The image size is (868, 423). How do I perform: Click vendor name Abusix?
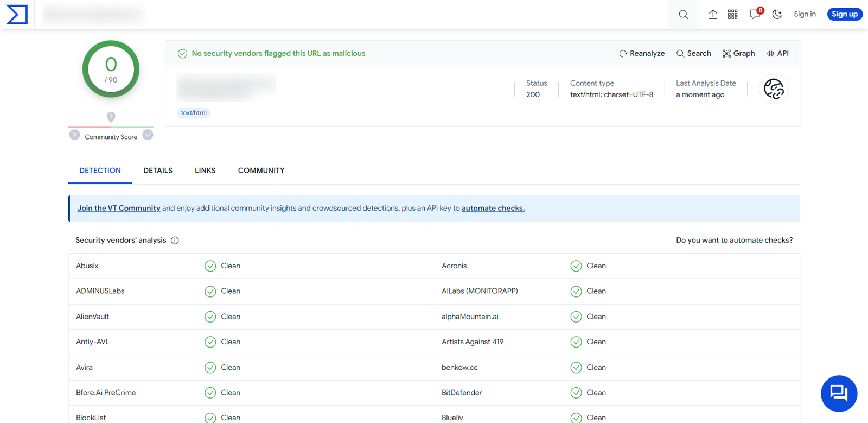(x=87, y=266)
